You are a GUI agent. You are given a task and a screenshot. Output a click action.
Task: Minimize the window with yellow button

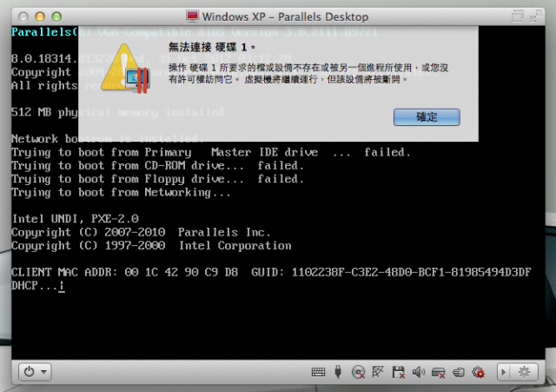40,17
